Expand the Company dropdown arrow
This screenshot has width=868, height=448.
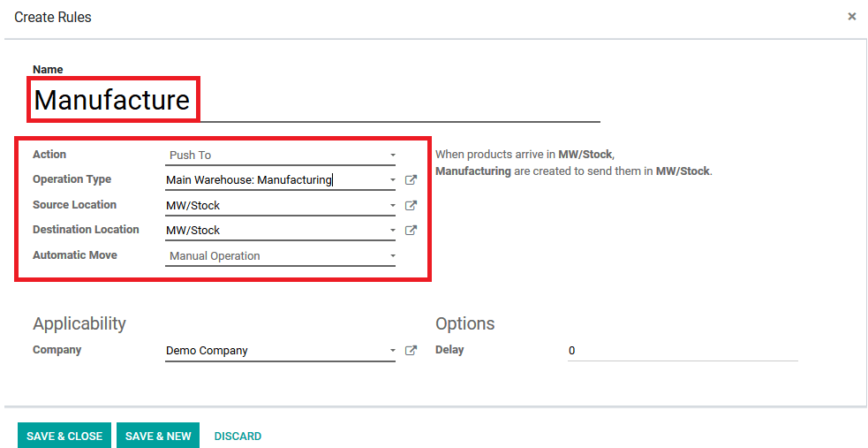click(x=392, y=351)
